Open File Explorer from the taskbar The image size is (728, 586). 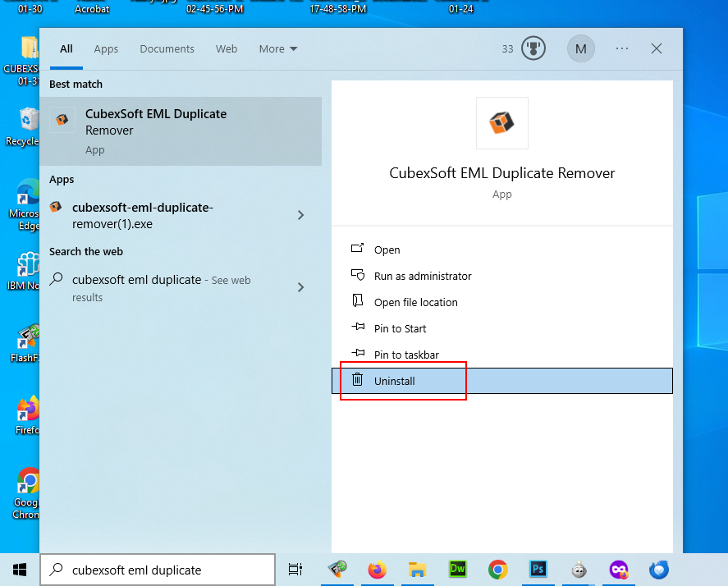pos(417,570)
